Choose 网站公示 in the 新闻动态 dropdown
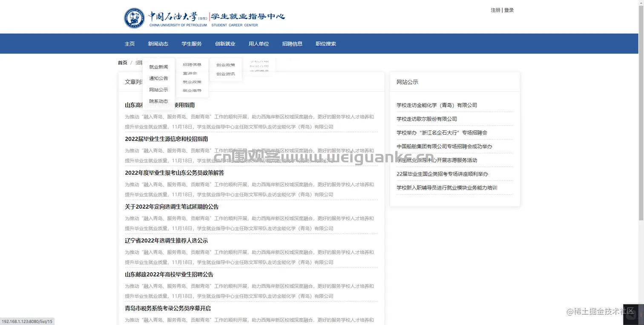This screenshot has width=644, height=325. [158, 90]
